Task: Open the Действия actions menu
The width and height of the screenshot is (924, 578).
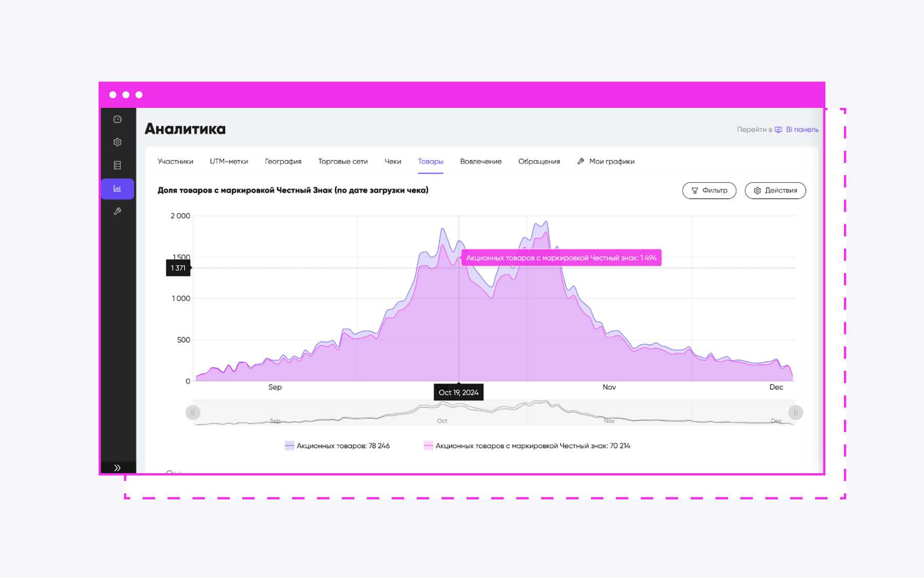Action: click(775, 191)
